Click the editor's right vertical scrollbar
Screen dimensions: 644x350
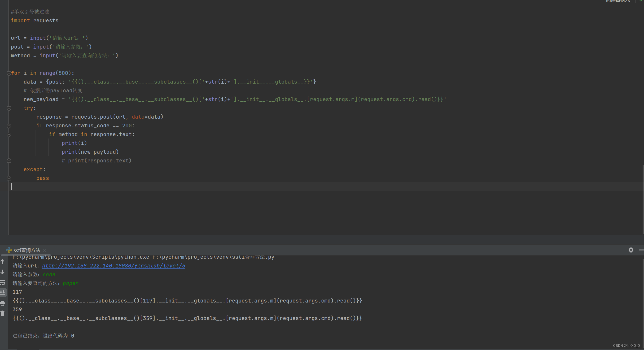click(643, 199)
